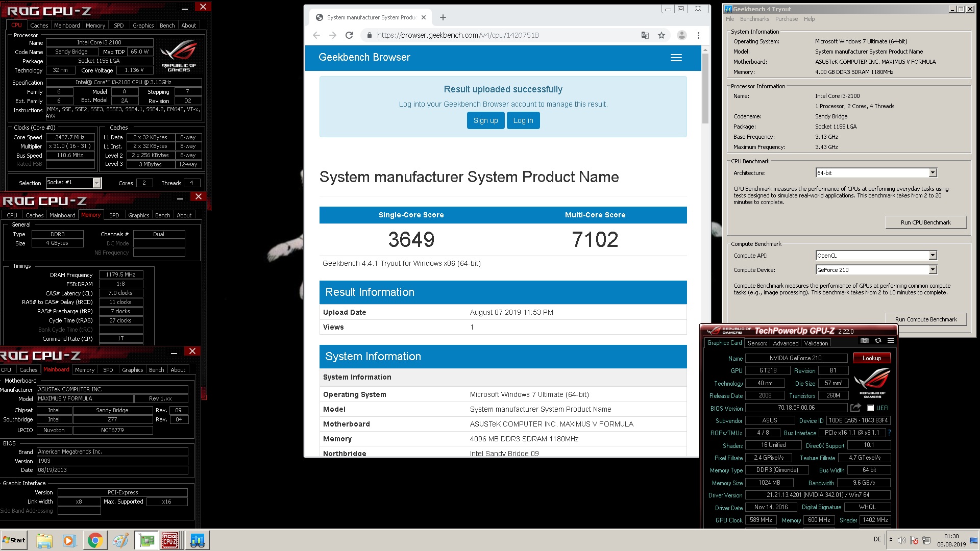
Task: Open Graphics tab in the Mainboard CPU-Z window
Action: 133,370
